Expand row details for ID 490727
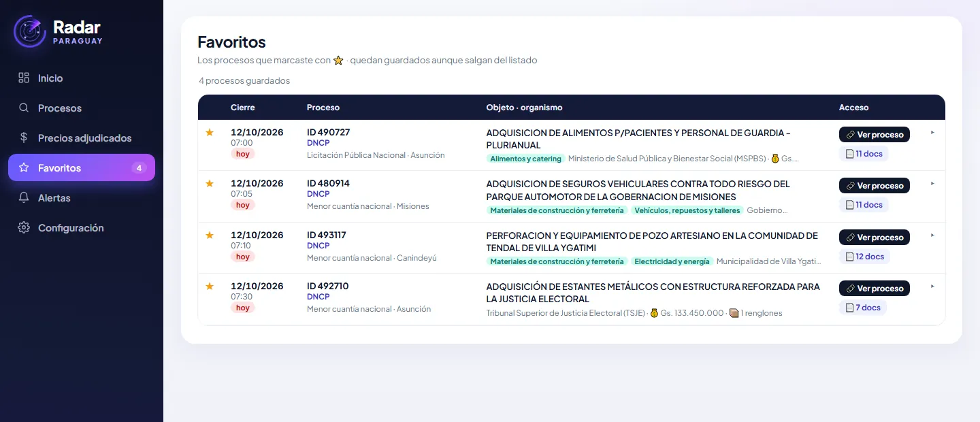 tap(932, 133)
